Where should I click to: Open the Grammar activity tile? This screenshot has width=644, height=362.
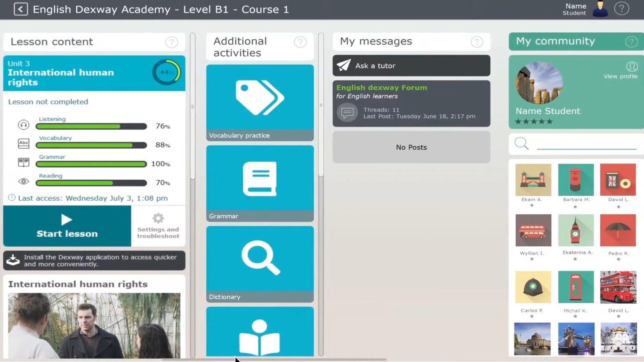(x=260, y=184)
